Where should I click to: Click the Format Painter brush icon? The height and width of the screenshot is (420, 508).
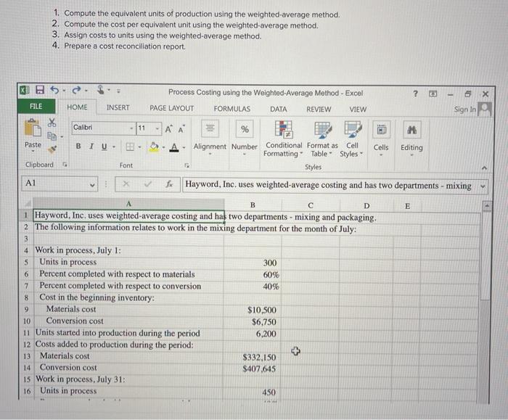click(x=52, y=149)
